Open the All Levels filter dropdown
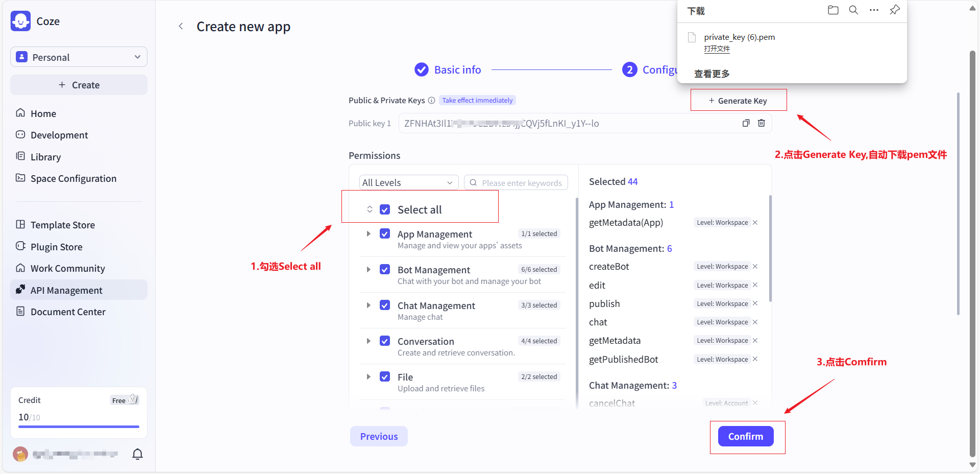The image size is (980, 474). 408,183
